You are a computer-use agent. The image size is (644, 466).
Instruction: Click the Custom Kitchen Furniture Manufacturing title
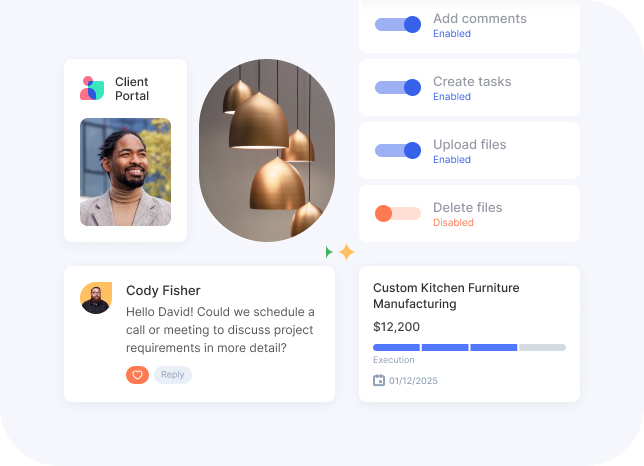pyautogui.click(x=446, y=296)
